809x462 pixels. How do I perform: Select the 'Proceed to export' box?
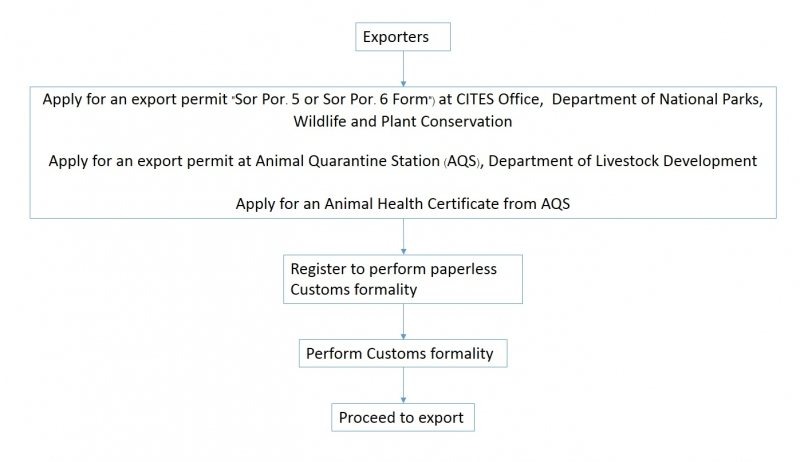click(x=402, y=417)
